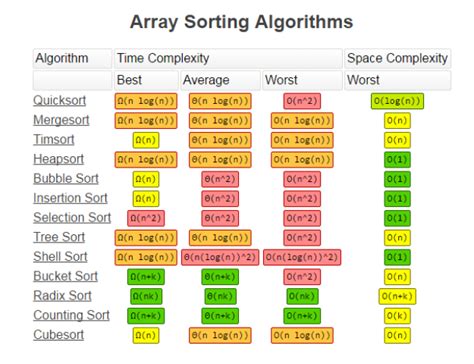Image resolution: width=474 pixels, height=364 pixels.
Task: Open the Mergesort link
Action: tap(61, 120)
